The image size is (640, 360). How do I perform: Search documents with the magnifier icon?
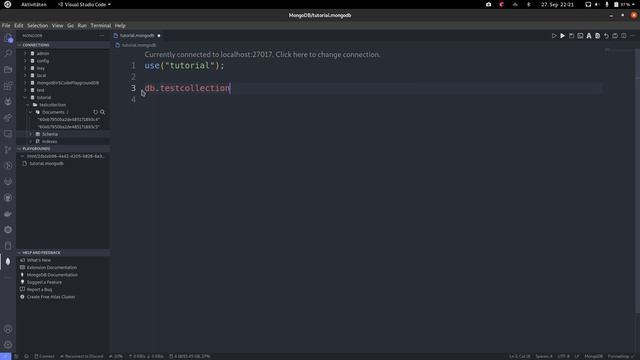tap(102, 112)
